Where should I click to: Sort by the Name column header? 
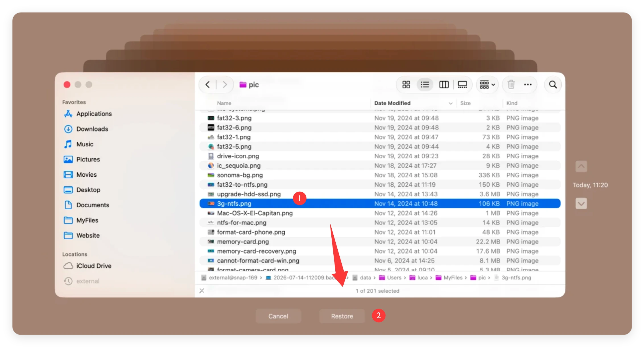coord(224,103)
